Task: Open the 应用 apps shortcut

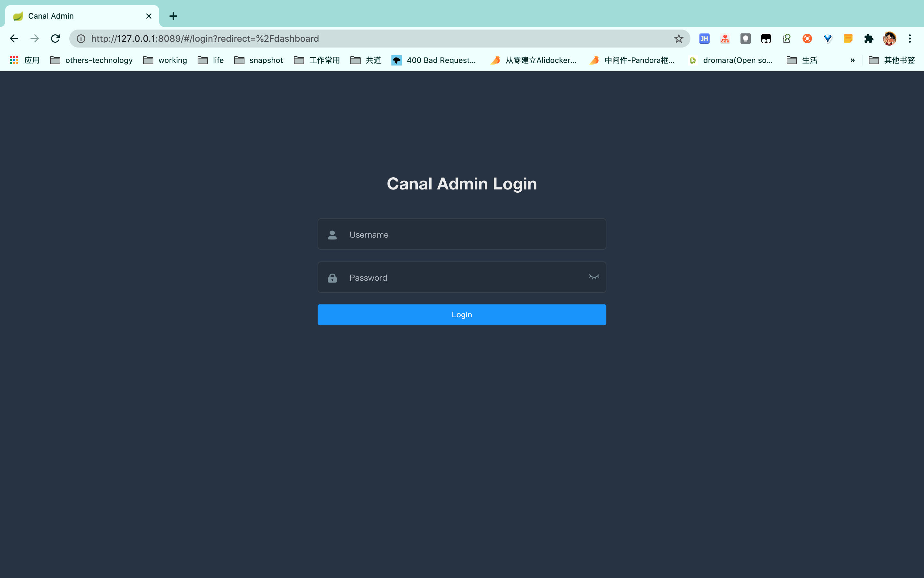Action: click(x=25, y=60)
